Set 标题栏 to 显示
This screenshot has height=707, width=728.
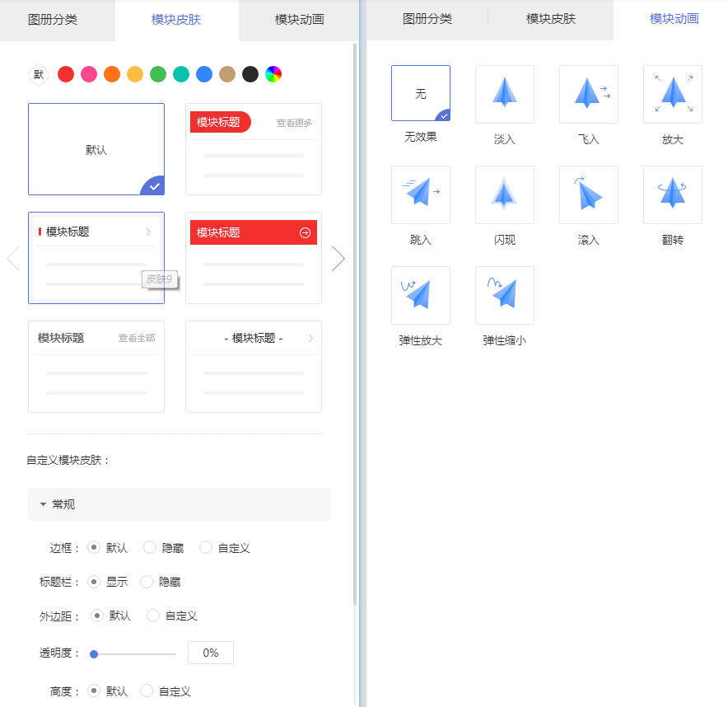coord(94,582)
